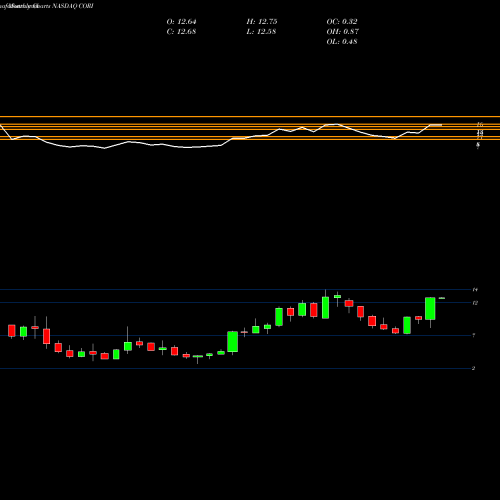Select the low price L: 12.58
500x500 pixels.
tap(261, 32)
